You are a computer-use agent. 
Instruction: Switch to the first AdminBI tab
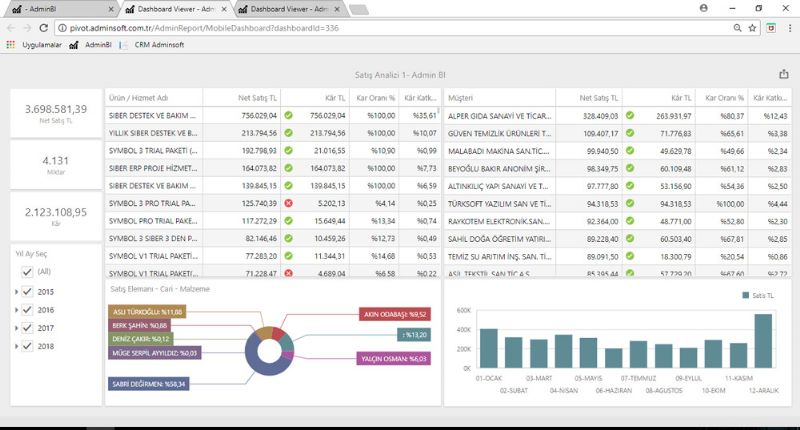[x=59, y=9]
